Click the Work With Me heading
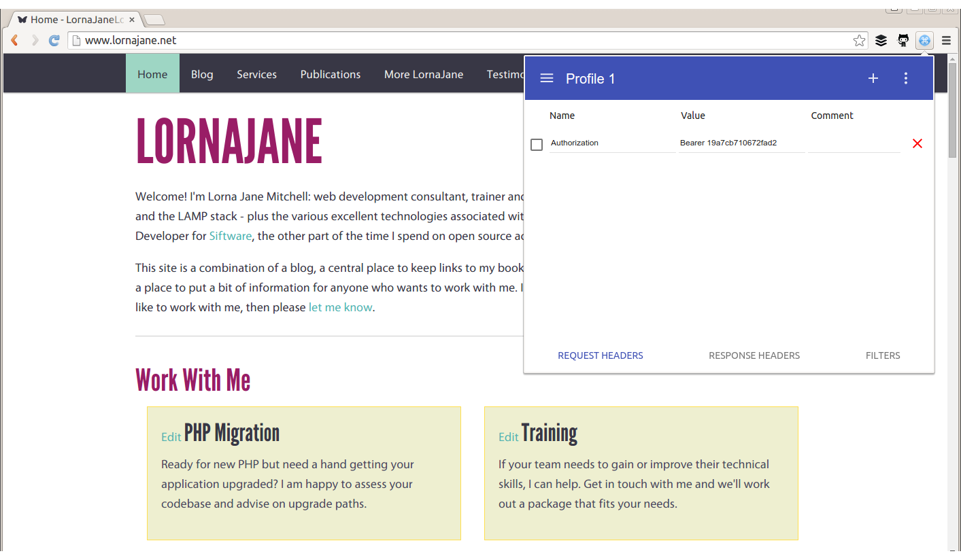The image size is (961, 560). pos(193,380)
